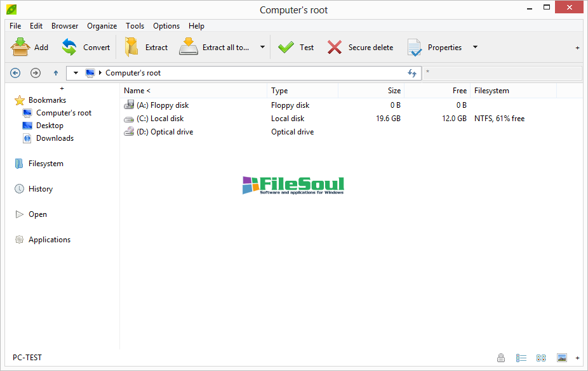The height and width of the screenshot is (371, 588).
Task: Click plus at right end of toolbar
Action: (x=577, y=48)
